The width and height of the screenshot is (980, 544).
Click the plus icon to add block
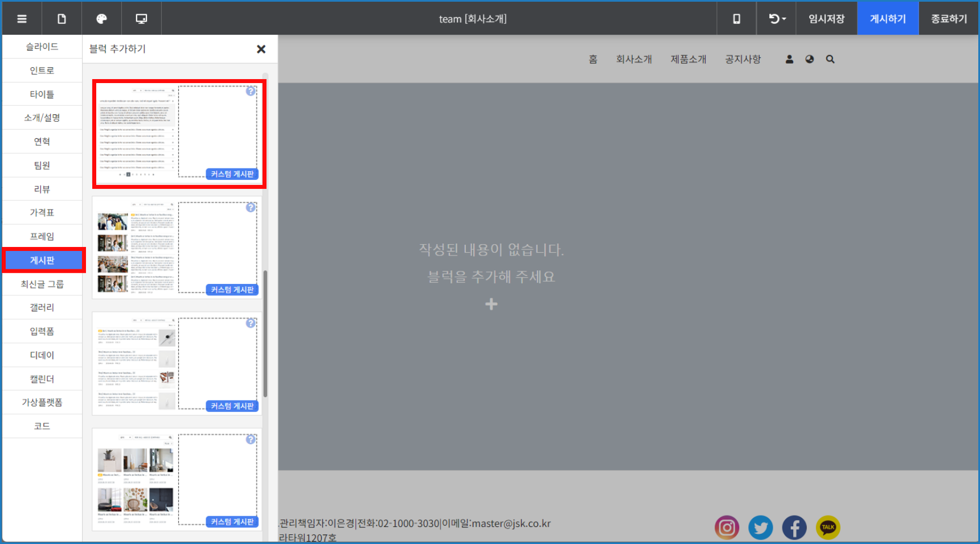(x=491, y=304)
